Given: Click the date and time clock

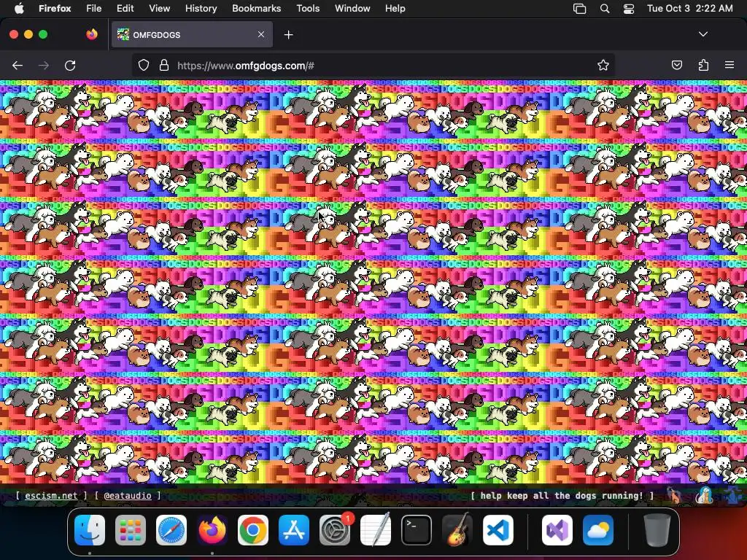Looking at the screenshot, I should coord(690,9).
